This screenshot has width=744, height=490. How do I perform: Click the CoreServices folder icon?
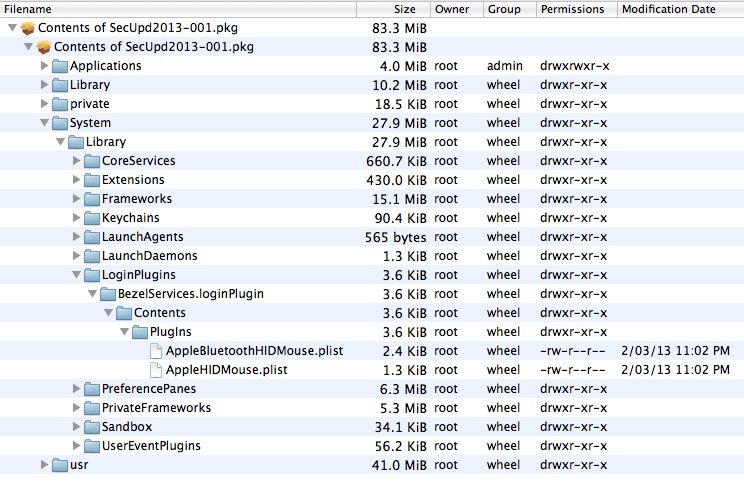pyautogui.click(x=92, y=161)
